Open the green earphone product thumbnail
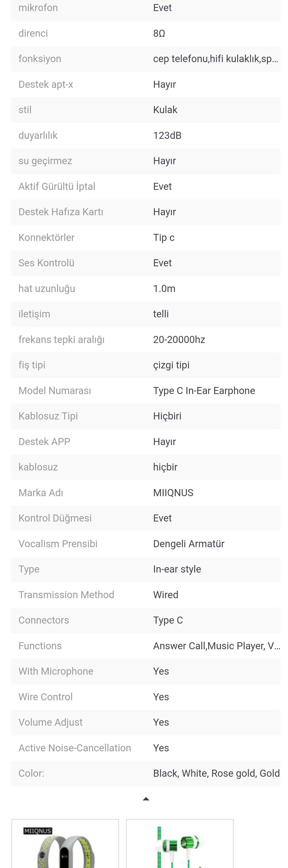Screen dimensions: 288x868 pos(179,846)
